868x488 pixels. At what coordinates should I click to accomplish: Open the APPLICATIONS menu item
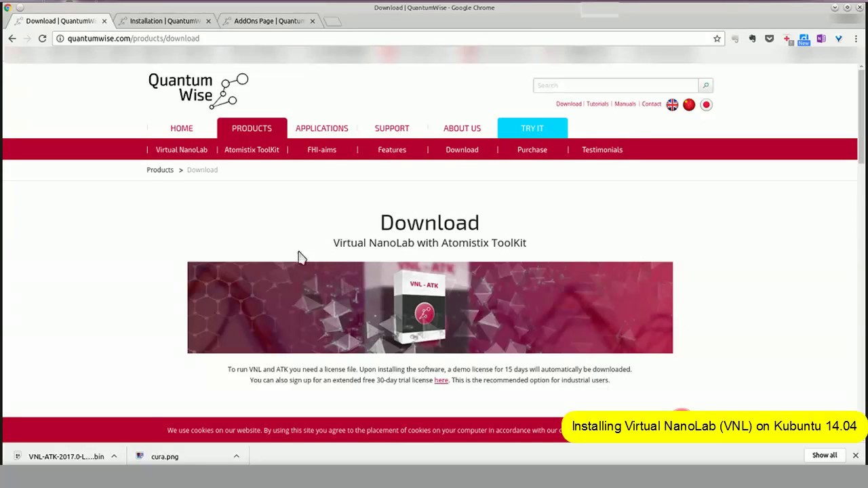tap(321, 128)
